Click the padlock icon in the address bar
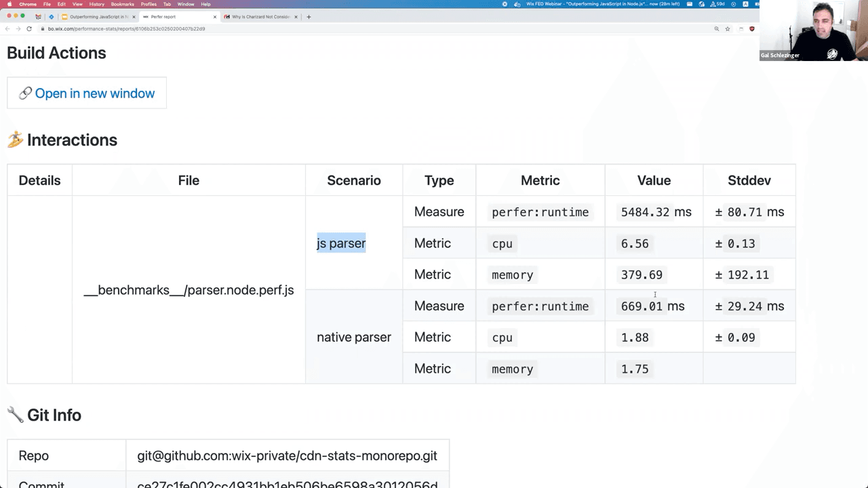This screenshot has width=868, height=488. (x=42, y=29)
